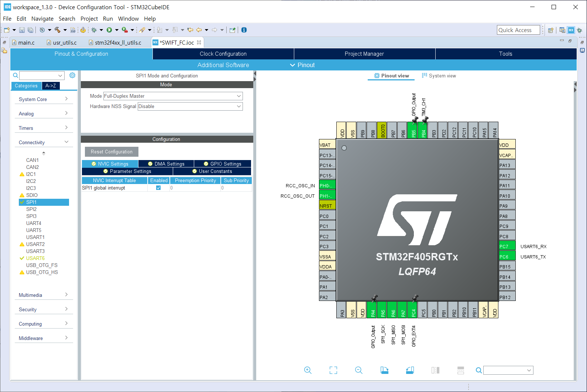The height and width of the screenshot is (392, 587).
Task: Collapse the Connectivity category
Action: [44, 142]
